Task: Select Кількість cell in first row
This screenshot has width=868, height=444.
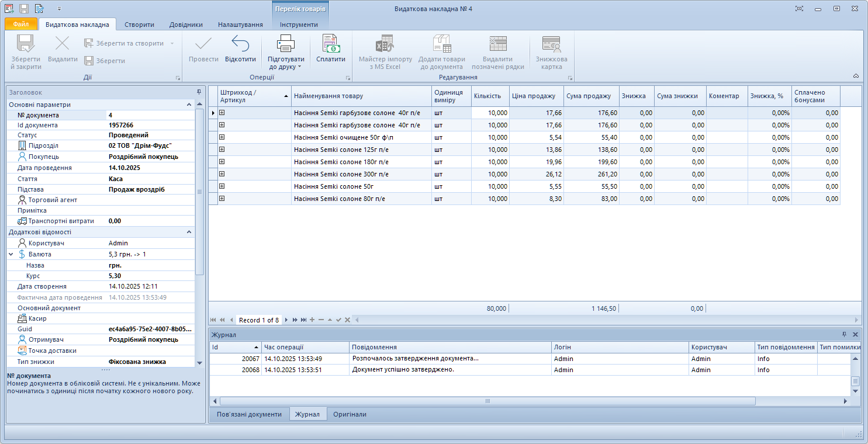Action: click(490, 113)
